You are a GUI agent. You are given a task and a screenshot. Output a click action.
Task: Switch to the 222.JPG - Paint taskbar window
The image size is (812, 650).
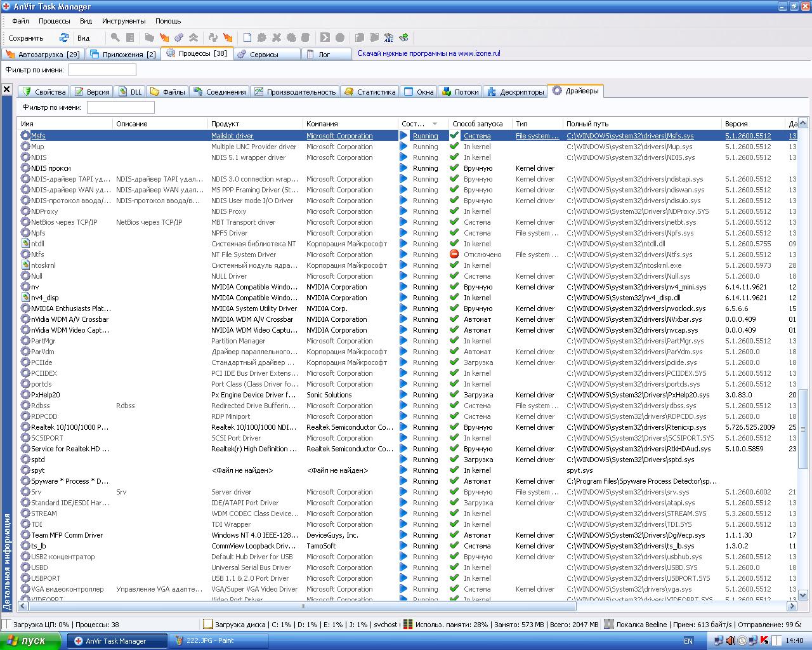pos(218,641)
